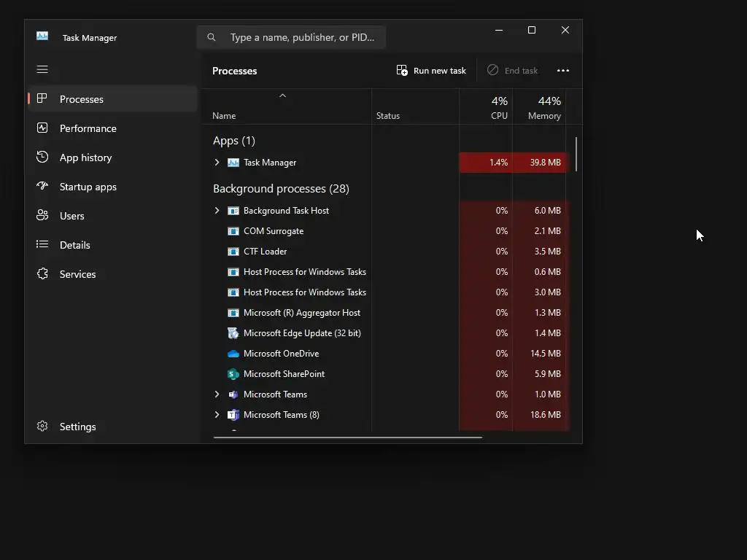Expand the Microsoft Teams (8) group
Image resolution: width=747 pixels, height=560 pixels.
(217, 415)
